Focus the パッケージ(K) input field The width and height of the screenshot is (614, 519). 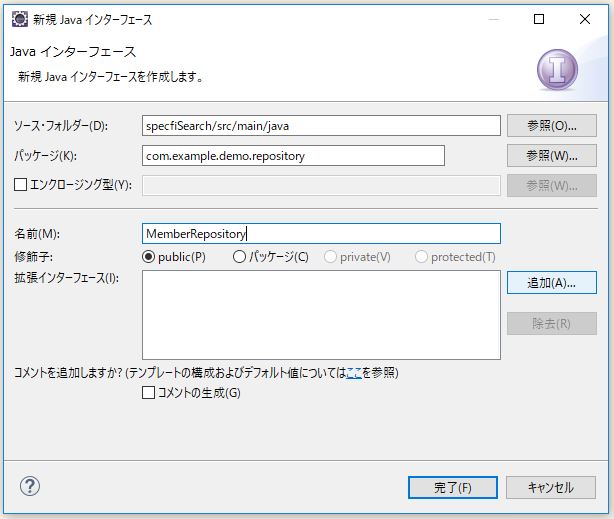293,156
